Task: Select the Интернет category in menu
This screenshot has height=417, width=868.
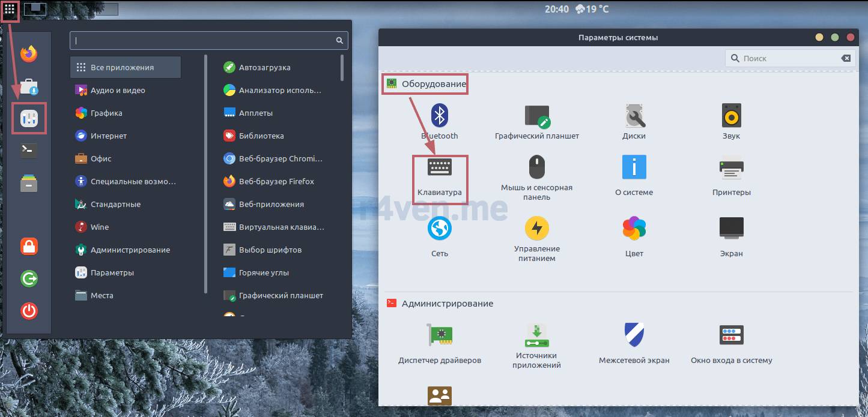Action: pyautogui.click(x=108, y=136)
